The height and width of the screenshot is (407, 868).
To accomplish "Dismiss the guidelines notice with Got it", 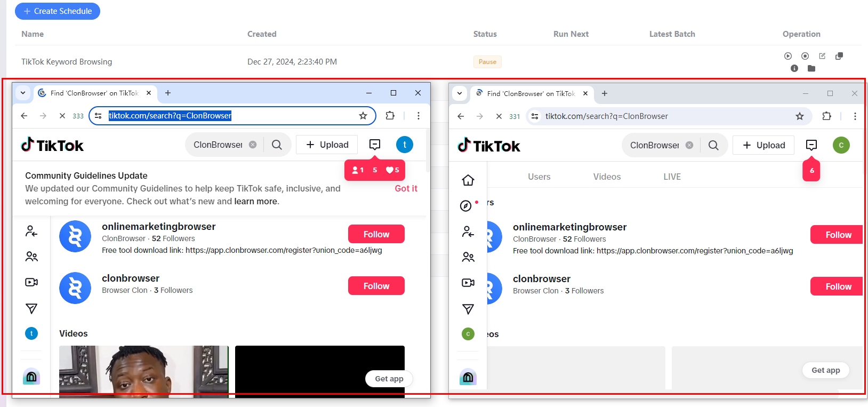I will pyautogui.click(x=406, y=188).
